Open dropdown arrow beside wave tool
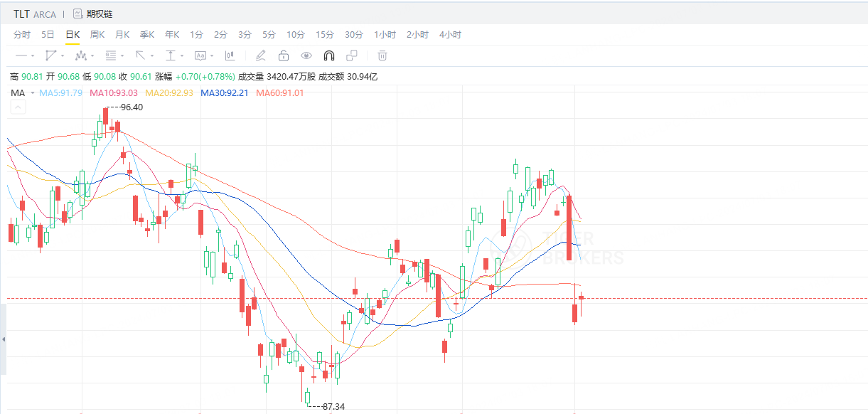Image resolution: width=868 pixels, height=414 pixels. pyautogui.click(x=92, y=56)
